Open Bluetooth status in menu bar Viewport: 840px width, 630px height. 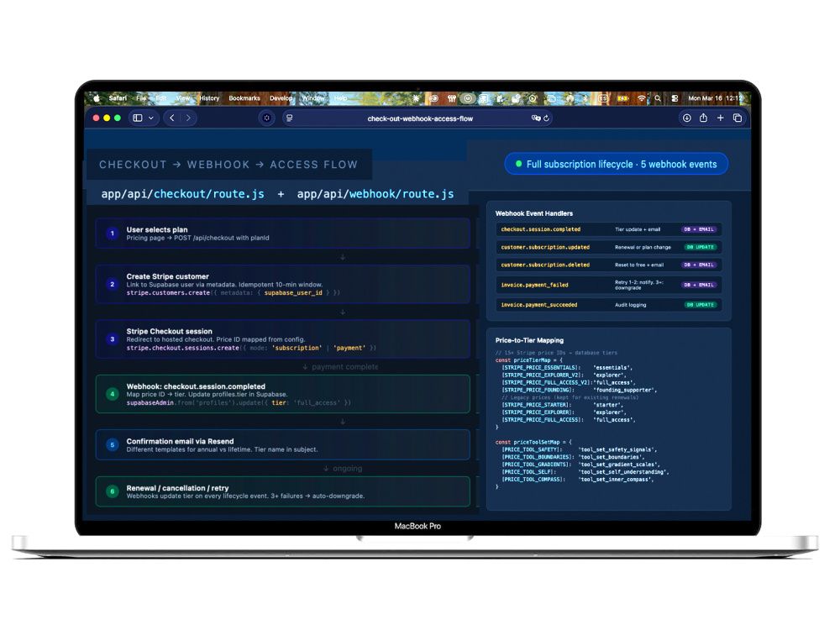[x=585, y=98]
